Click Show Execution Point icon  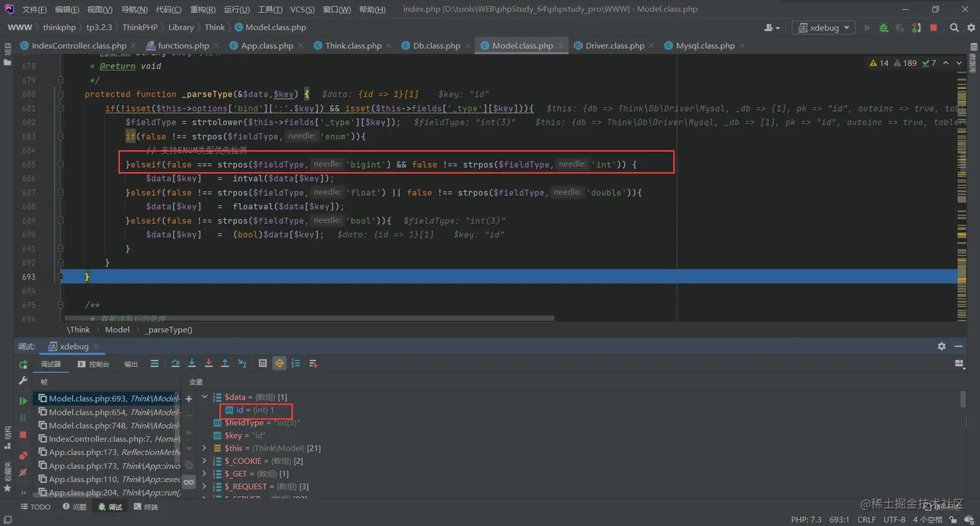pos(154,363)
